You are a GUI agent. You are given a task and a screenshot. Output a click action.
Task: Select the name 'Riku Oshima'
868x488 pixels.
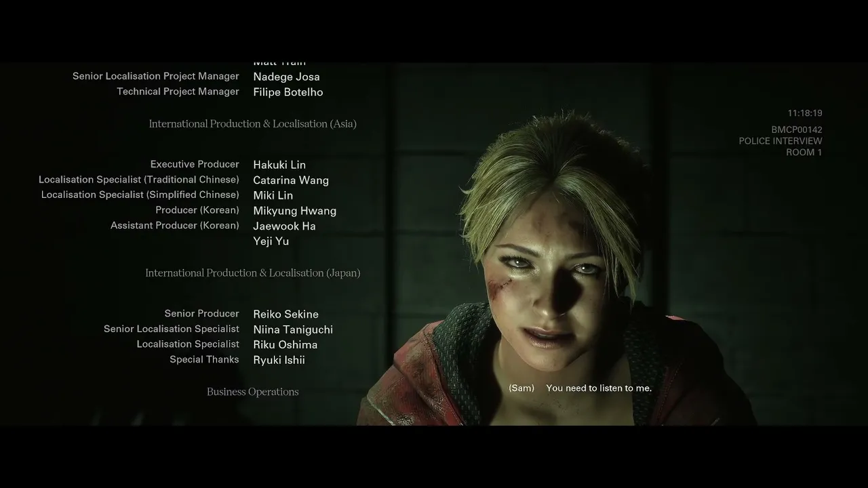285,344
